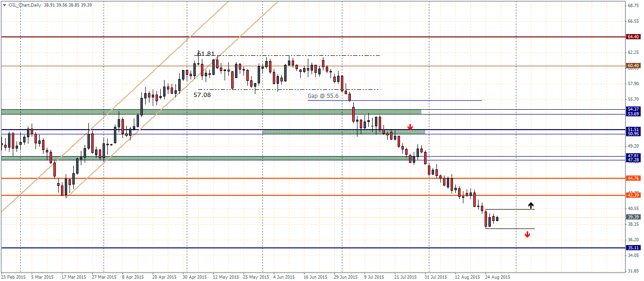Click the 35.11 support price label
Viewport: 644px width, 281px height.
(x=633, y=247)
